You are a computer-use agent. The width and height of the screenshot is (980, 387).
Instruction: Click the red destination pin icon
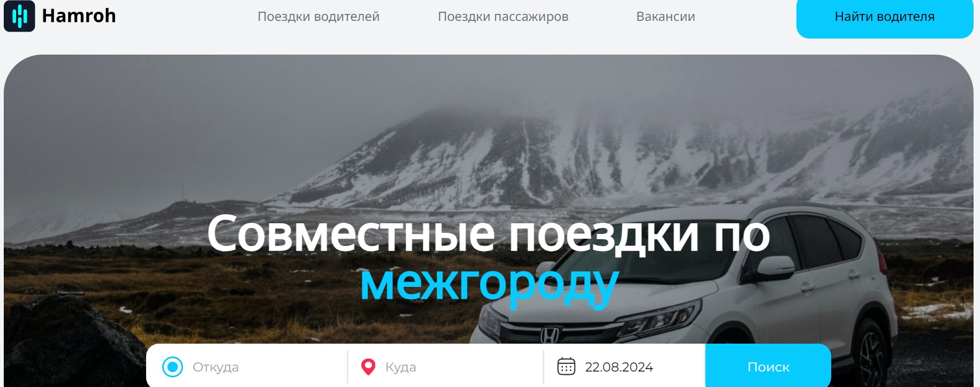click(x=368, y=367)
